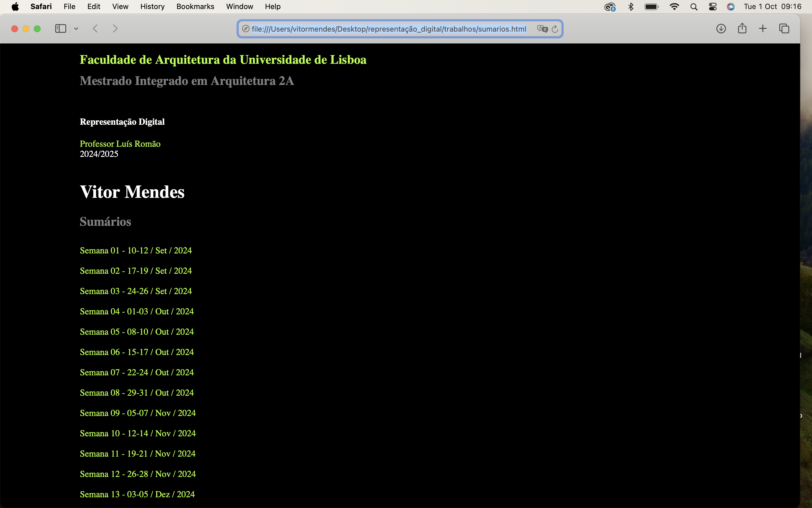812x508 pixels.
Task: Open Semana 10 - 12-14 / Nov link
Action: [138, 433]
